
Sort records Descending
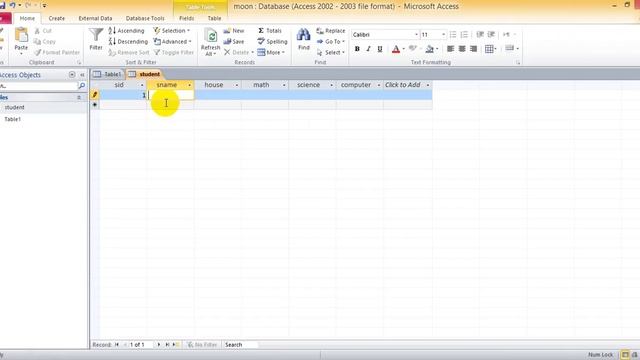point(128,42)
